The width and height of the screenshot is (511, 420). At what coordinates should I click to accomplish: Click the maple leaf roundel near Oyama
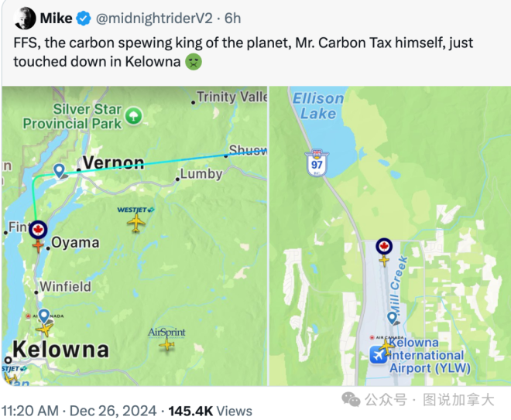(38, 230)
